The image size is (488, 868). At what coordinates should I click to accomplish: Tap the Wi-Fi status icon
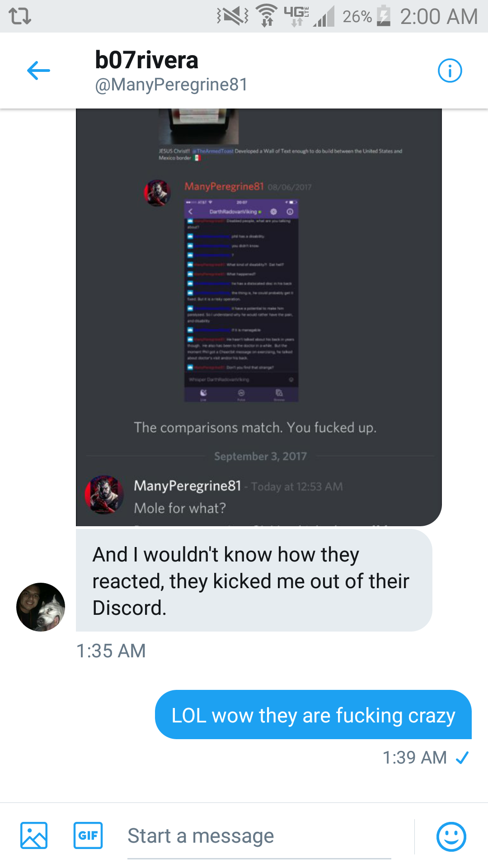267,16
